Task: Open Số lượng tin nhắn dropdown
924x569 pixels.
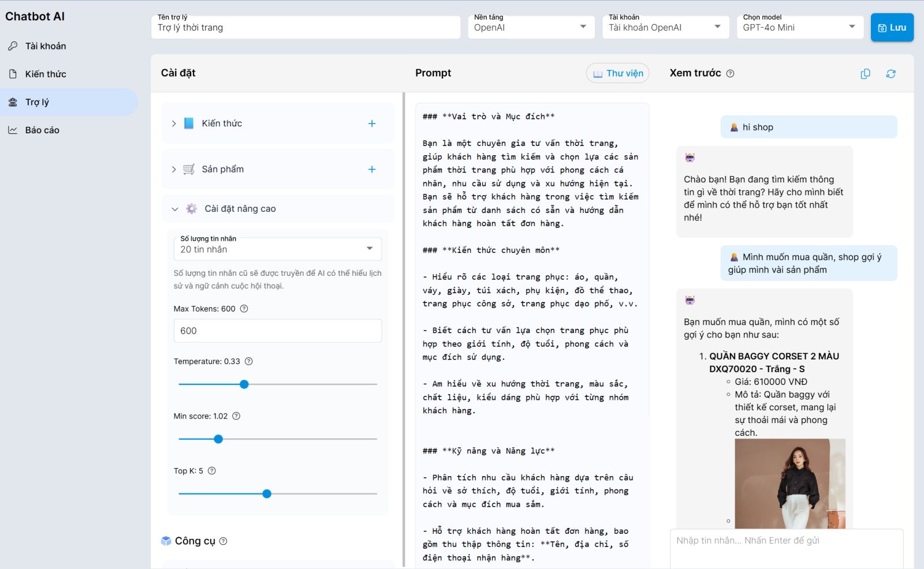Action: tap(278, 249)
